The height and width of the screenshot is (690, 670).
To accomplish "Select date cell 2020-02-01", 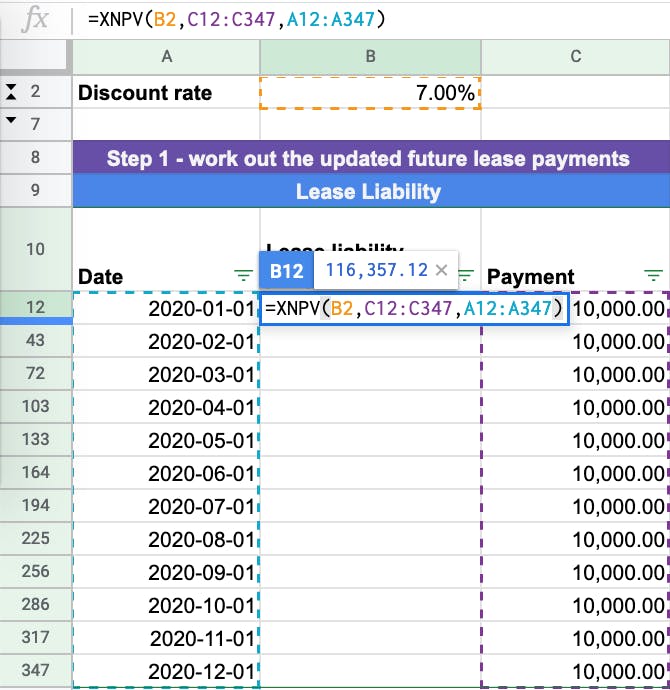I will [166, 341].
